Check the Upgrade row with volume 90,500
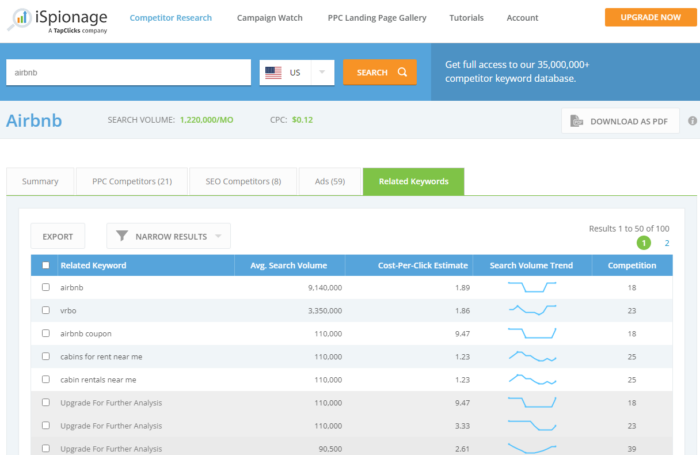 [x=46, y=448]
